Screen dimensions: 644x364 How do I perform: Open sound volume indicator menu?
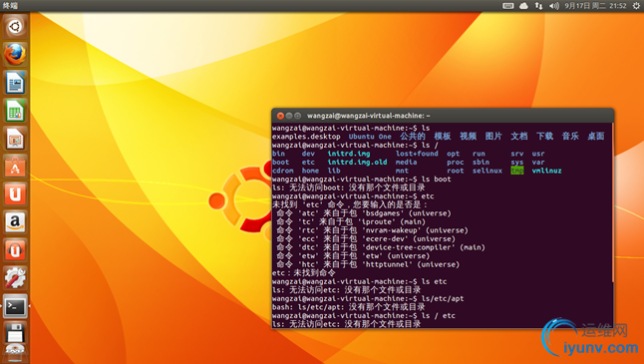(x=554, y=6)
